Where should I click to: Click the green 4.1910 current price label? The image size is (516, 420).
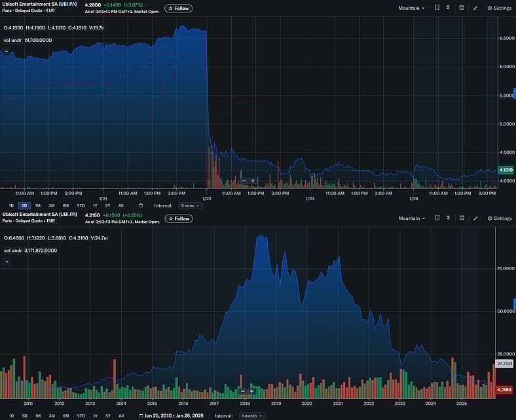click(x=506, y=170)
